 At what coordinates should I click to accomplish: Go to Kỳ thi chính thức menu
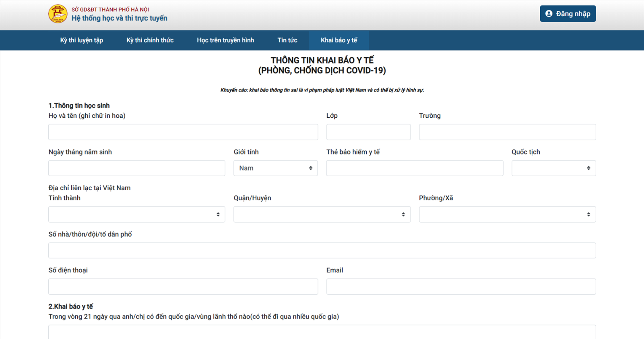pyautogui.click(x=150, y=40)
